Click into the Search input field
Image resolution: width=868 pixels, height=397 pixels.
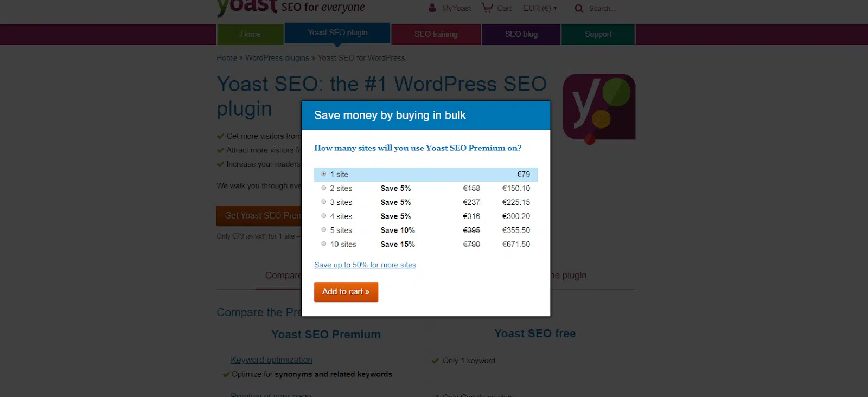pyautogui.click(x=602, y=9)
